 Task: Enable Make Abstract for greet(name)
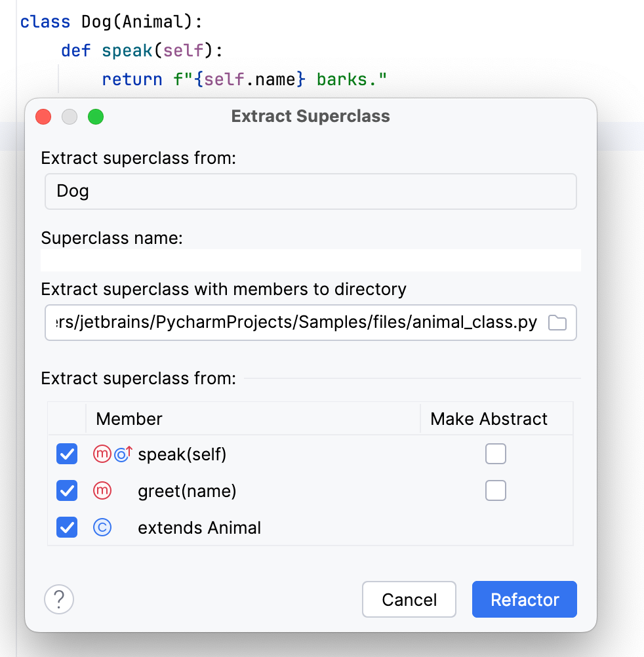(x=495, y=490)
